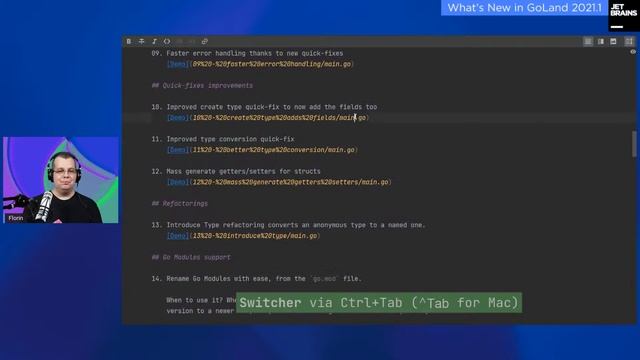
Task: Toggle the rightmost layout option in the toolbar
Action: tap(629, 41)
